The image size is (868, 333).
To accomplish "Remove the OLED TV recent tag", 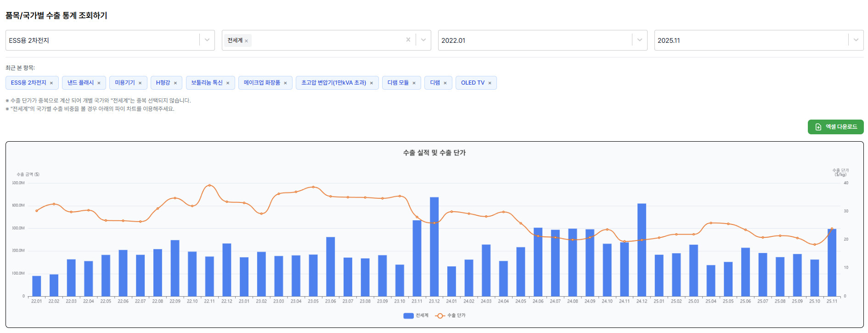I will coord(490,83).
